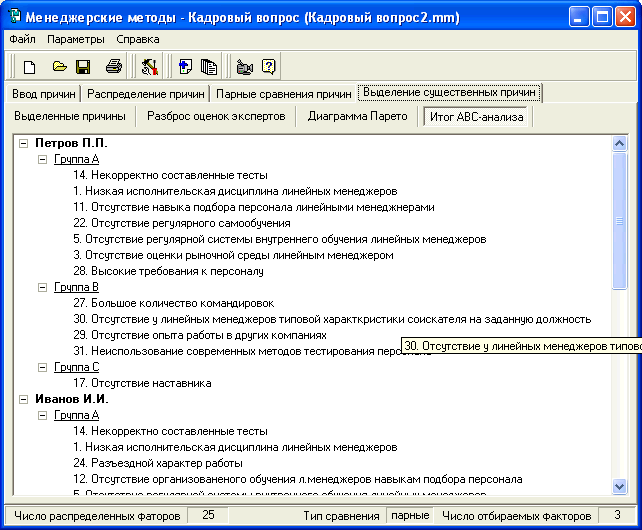642x530 pixels.
Task: Click the page with blue plus icon
Action: coord(185,67)
